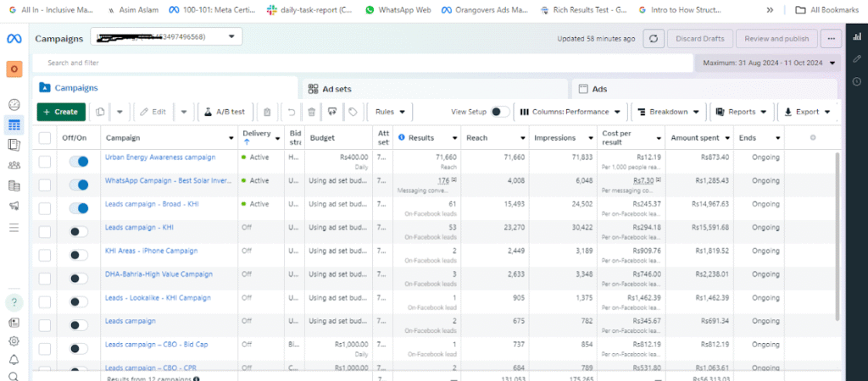The width and height of the screenshot is (868, 381).
Task: Open the Audiences icon in left sidebar
Action: point(14,165)
